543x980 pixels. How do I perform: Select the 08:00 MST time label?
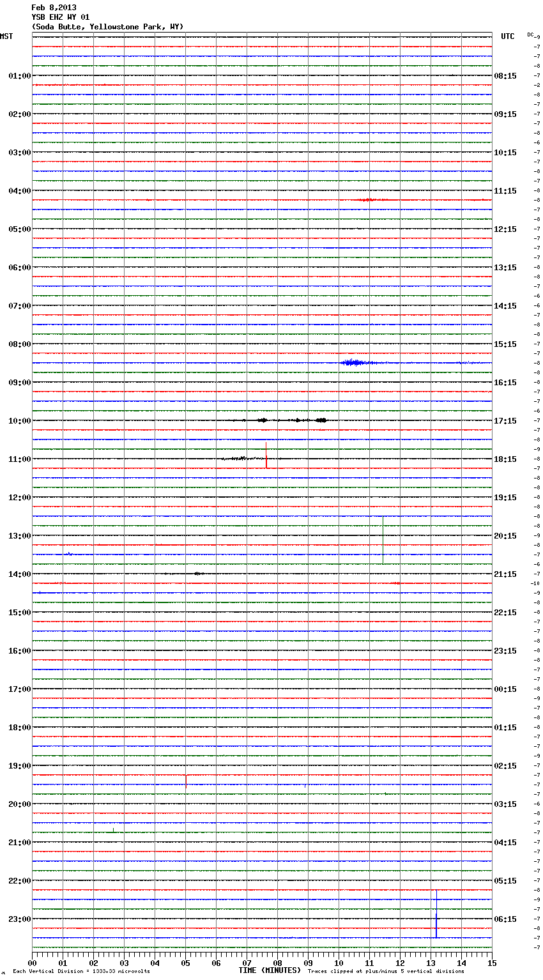pos(20,344)
